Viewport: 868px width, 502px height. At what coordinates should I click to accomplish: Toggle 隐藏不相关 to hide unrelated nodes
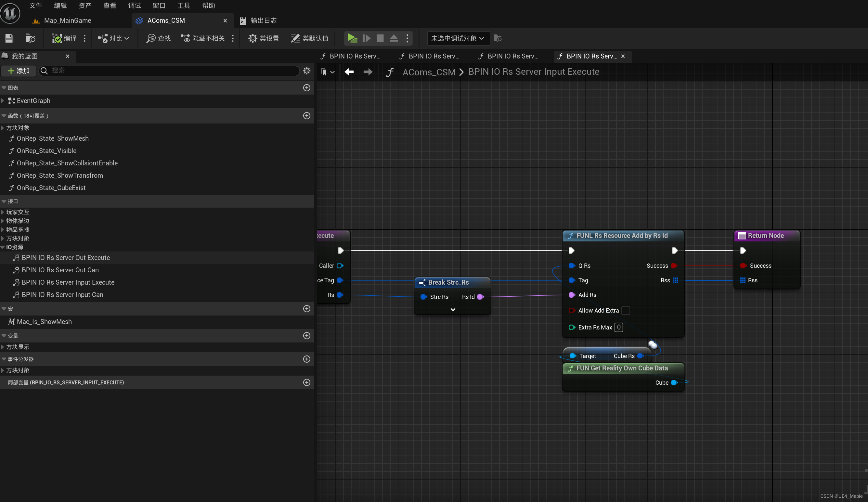(x=202, y=38)
